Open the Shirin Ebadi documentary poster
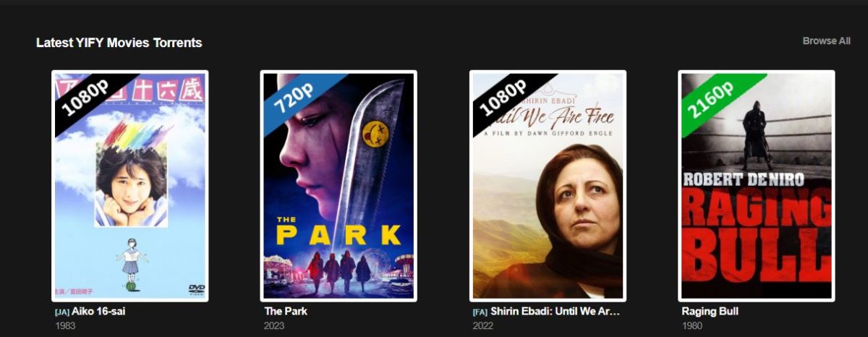The width and height of the screenshot is (868, 337). pyautogui.click(x=548, y=186)
